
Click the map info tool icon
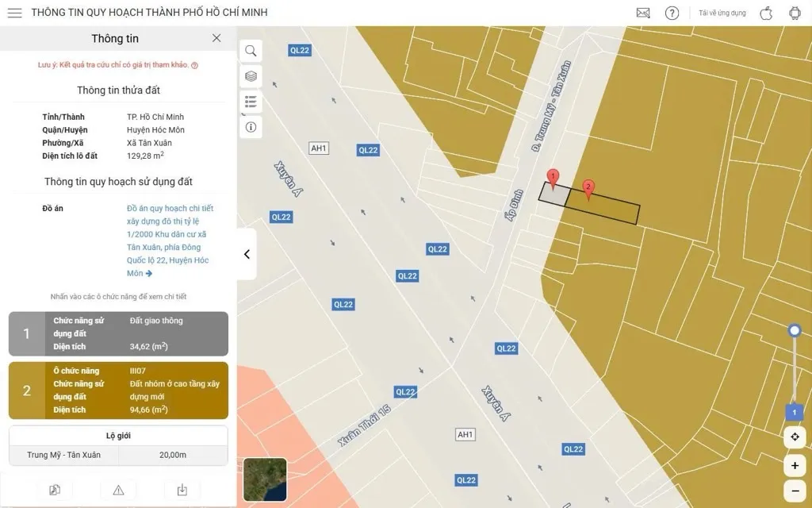(251, 127)
